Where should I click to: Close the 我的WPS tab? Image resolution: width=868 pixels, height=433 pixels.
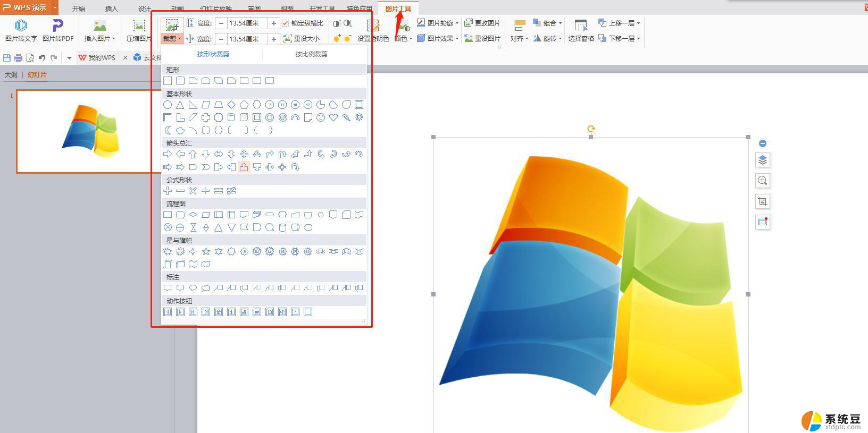click(125, 57)
